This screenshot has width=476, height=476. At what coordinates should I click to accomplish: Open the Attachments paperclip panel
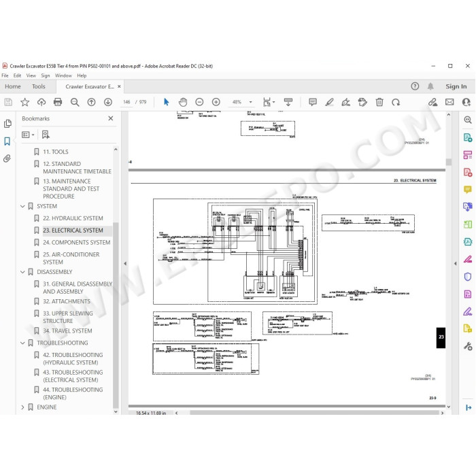tap(7, 158)
